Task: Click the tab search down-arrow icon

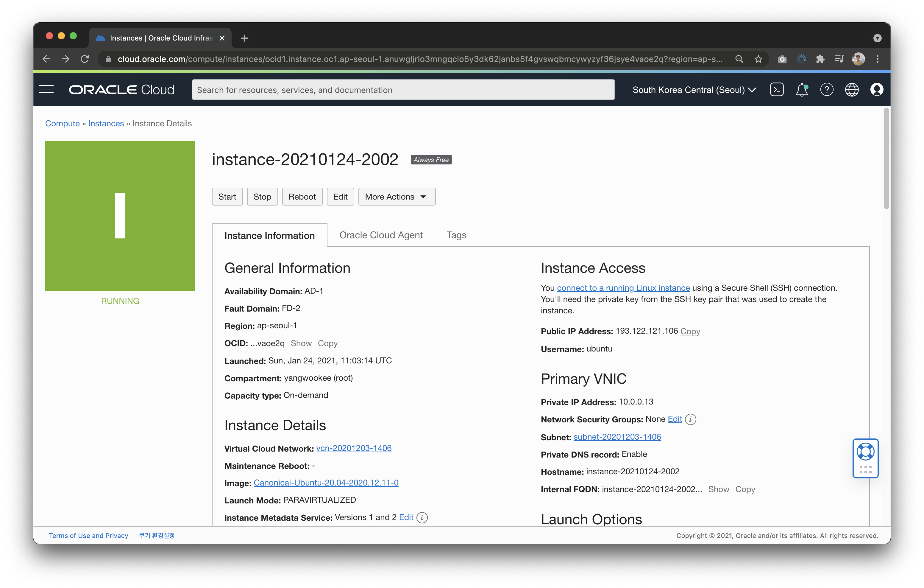Action: [x=877, y=38]
